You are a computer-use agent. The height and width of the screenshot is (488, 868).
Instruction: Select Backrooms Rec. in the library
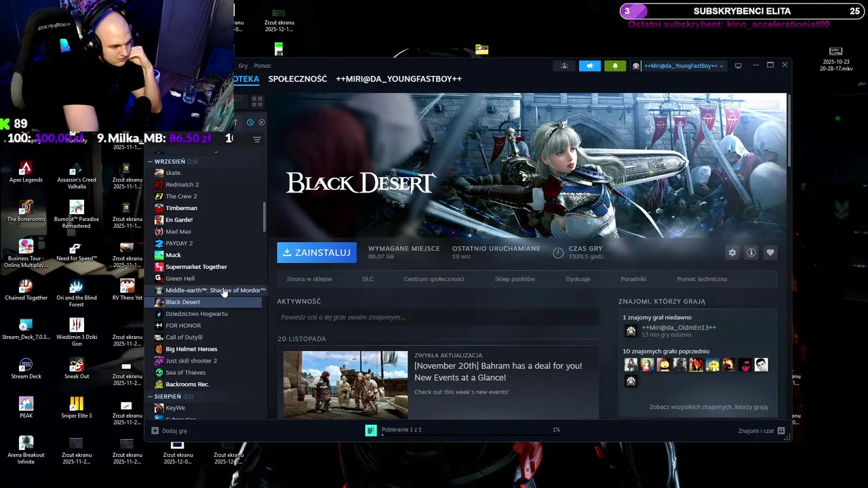(187, 384)
